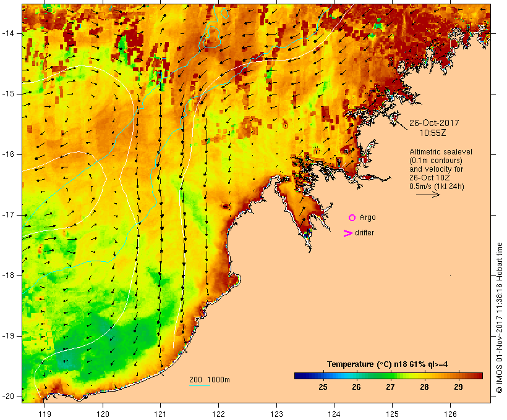This screenshot has width=507, height=420.
Task: Click the longitude axis label 119
Action: click(45, 414)
